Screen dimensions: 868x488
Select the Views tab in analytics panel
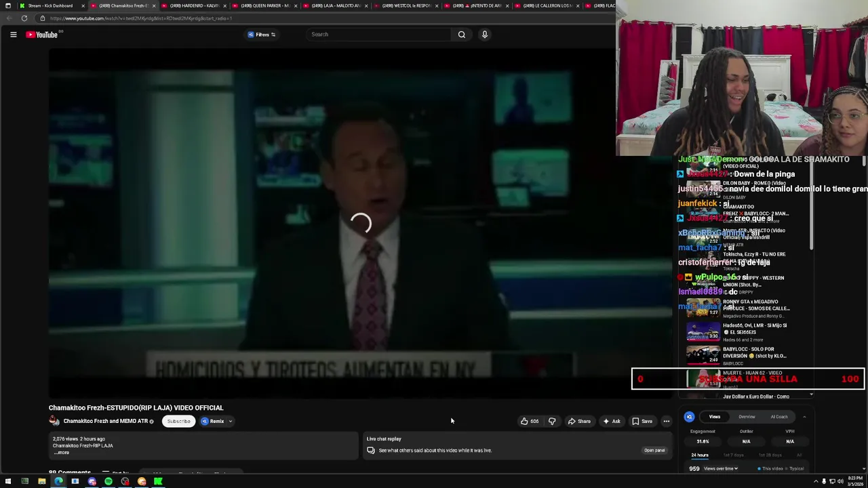[x=714, y=417]
